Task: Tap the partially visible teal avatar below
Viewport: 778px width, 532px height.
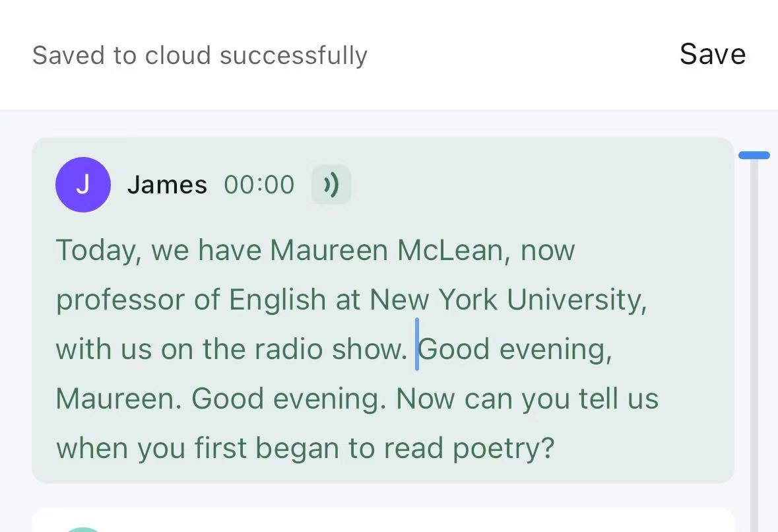Action: pyautogui.click(x=83, y=529)
